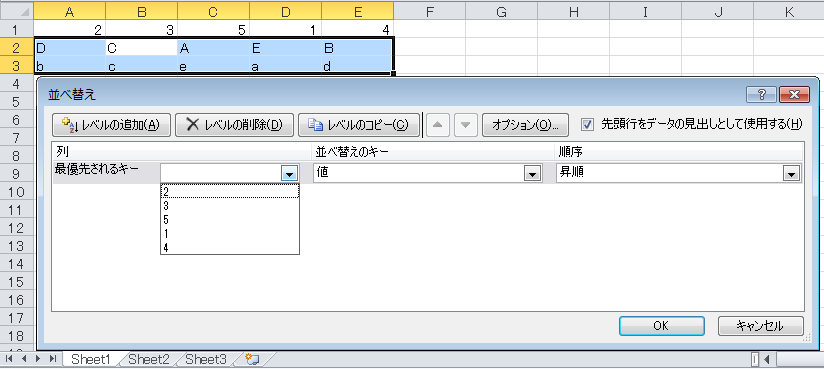Image resolution: width=824 pixels, height=369 pixels.
Task: Open sort options オプション
Action: tap(525, 125)
